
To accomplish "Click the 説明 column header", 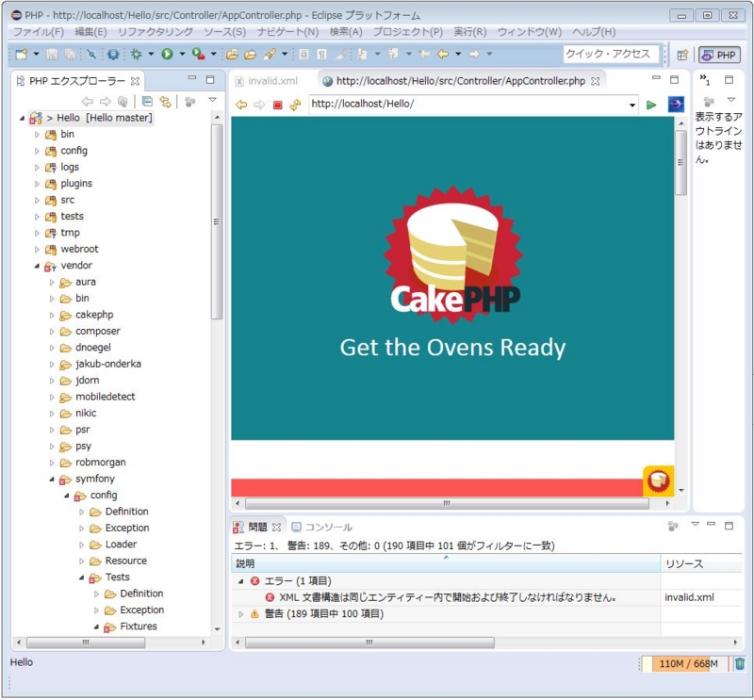I will click(446, 564).
